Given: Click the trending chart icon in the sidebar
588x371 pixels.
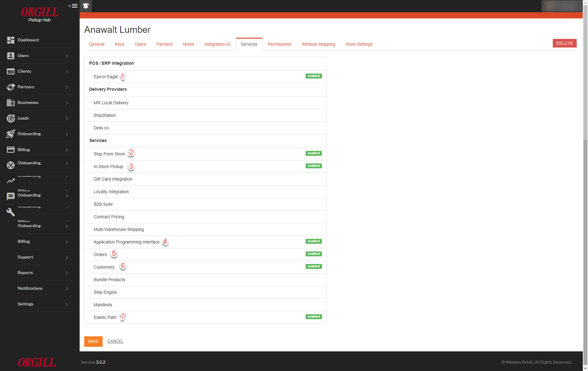Looking at the screenshot, I should click(x=11, y=181).
